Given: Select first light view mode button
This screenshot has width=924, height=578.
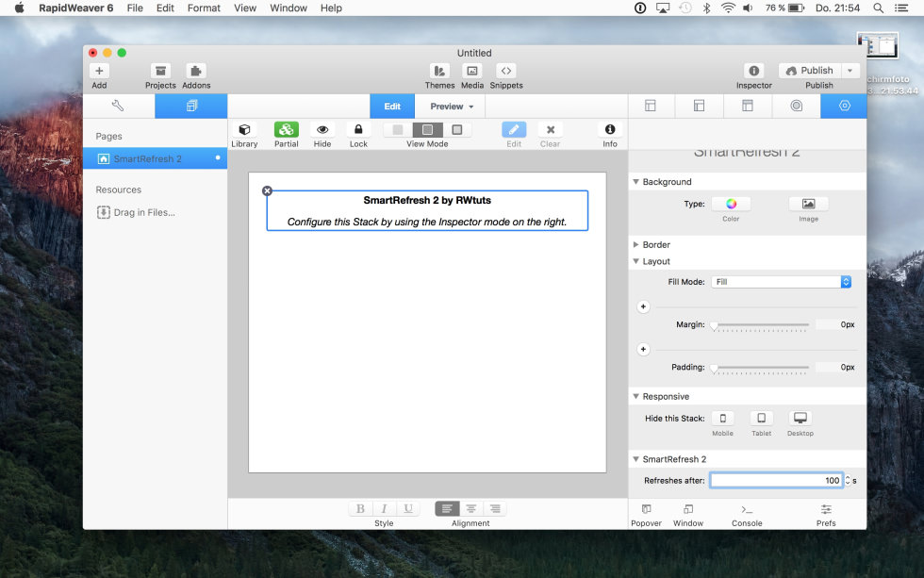Looking at the screenshot, I should tap(398, 129).
